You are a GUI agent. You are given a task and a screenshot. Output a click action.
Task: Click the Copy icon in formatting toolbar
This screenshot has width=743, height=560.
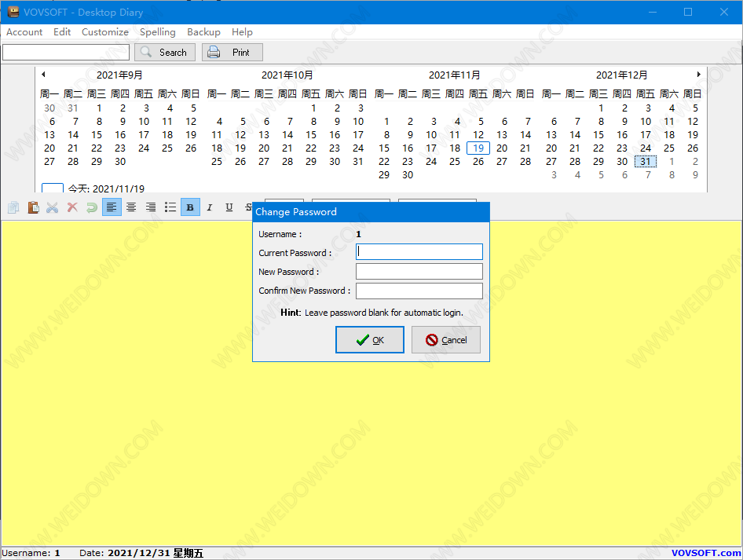pyautogui.click(x=13, y=207)
